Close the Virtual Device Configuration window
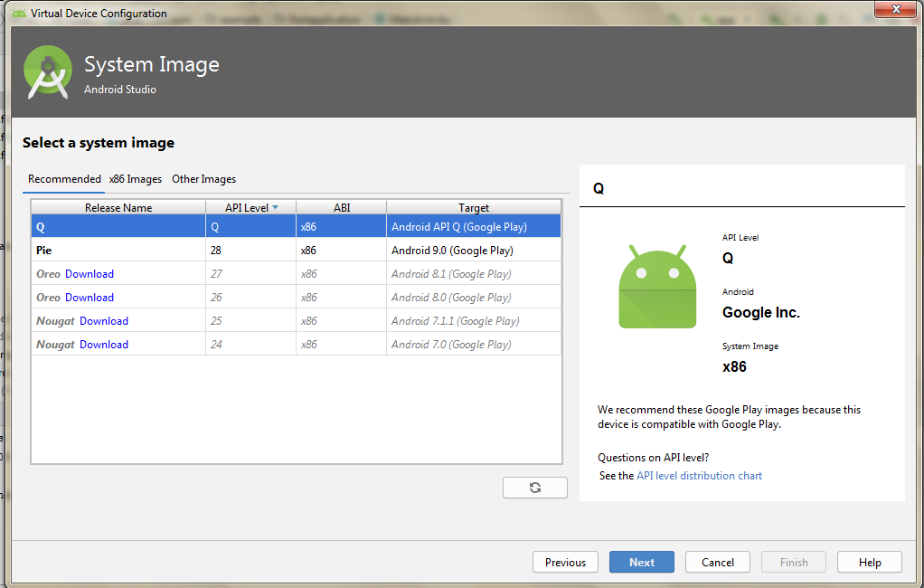924x588 pixels. (x=895, y=9)
